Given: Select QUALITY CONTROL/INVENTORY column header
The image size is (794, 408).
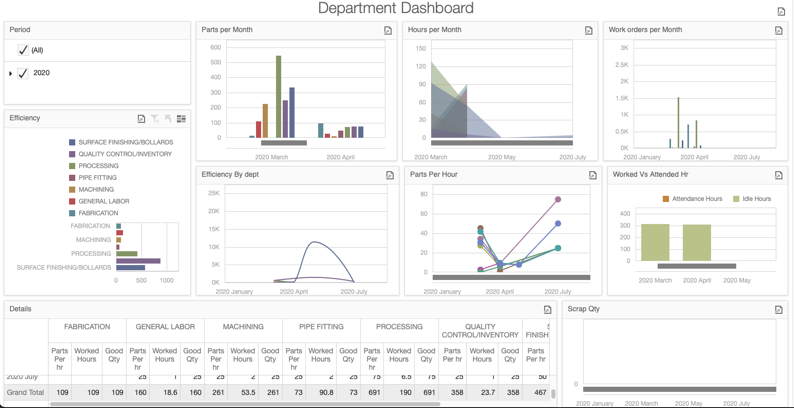Looking at the screenshot, I should 480,331.
